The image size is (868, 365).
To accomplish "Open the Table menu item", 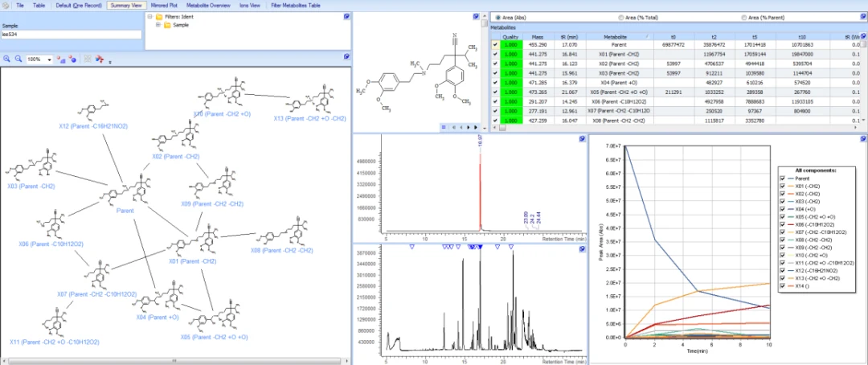I will point(39,6).
